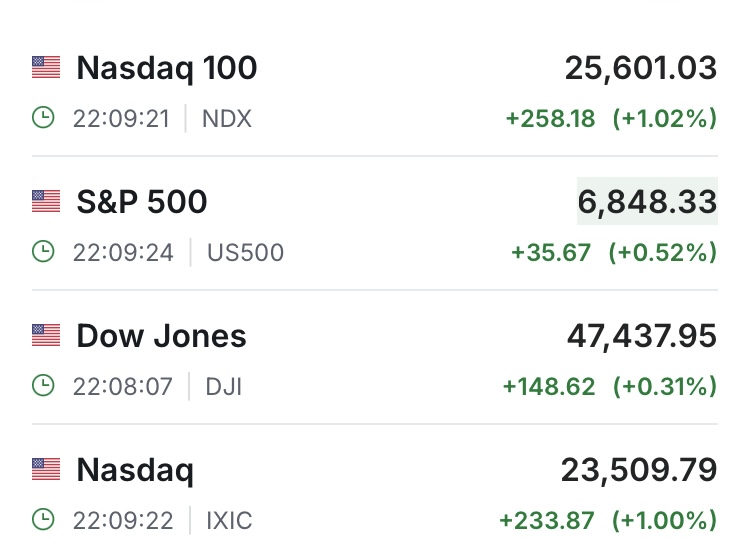750x556 pixels.
Task: Click the 25,601.03 Nasdaq 100 price
Action: point(641,68)
